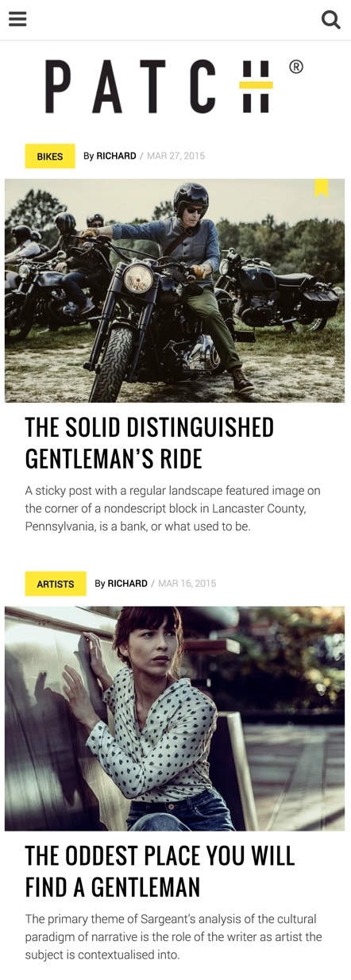Click the yellow bar in the logo
The height and width of the screenshot is (980, 351).
click(256, 84)
